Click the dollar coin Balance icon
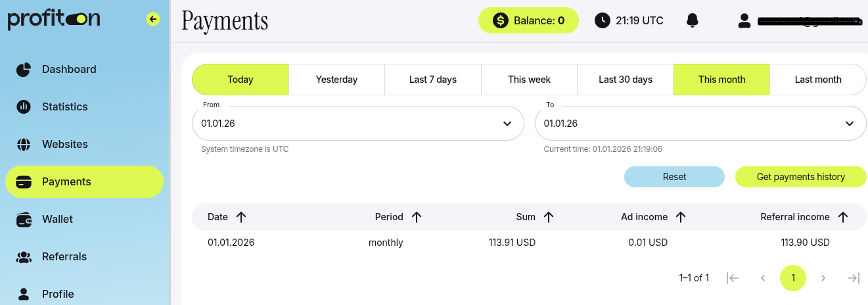Viewport: 868px width, 305px height. point(500,20)
